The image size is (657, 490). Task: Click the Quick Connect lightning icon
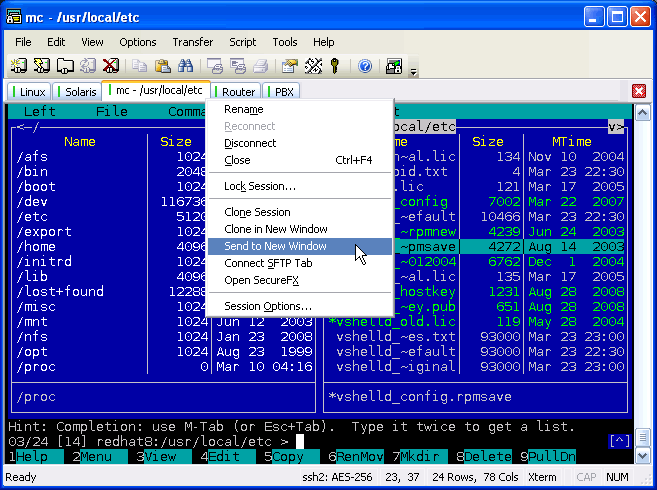[41, 66]
